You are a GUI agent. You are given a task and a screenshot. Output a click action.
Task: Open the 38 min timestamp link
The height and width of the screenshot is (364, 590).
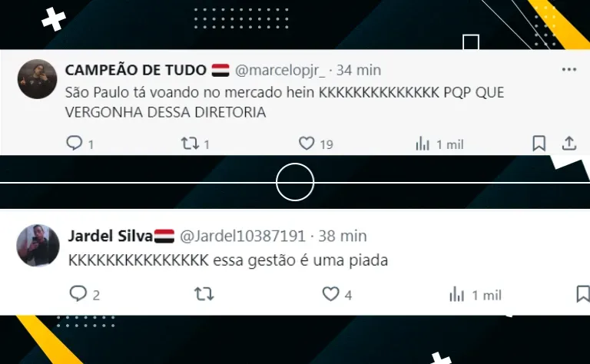point(343,237)
